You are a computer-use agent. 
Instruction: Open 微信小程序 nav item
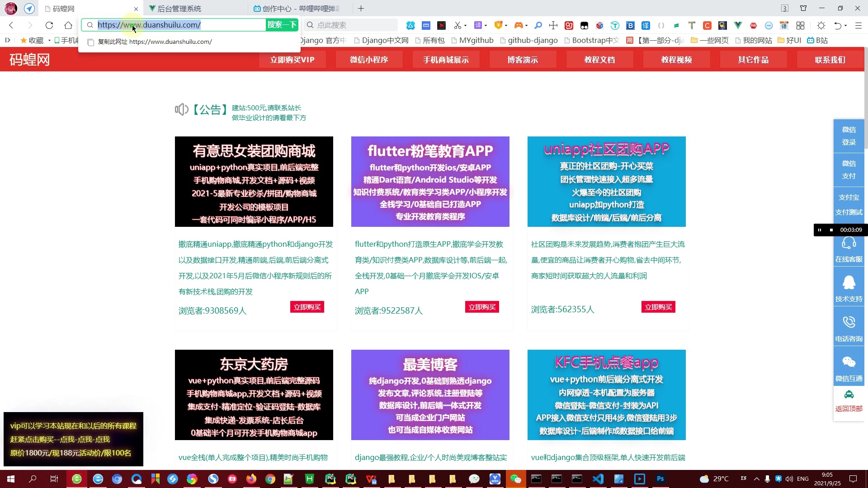pyautogui.click(x=369, y=60)
